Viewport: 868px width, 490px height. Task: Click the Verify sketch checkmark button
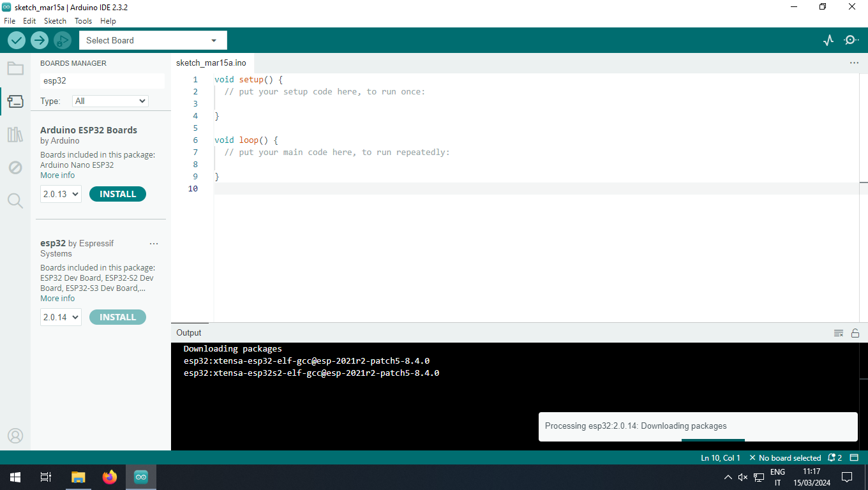(17, 40)
